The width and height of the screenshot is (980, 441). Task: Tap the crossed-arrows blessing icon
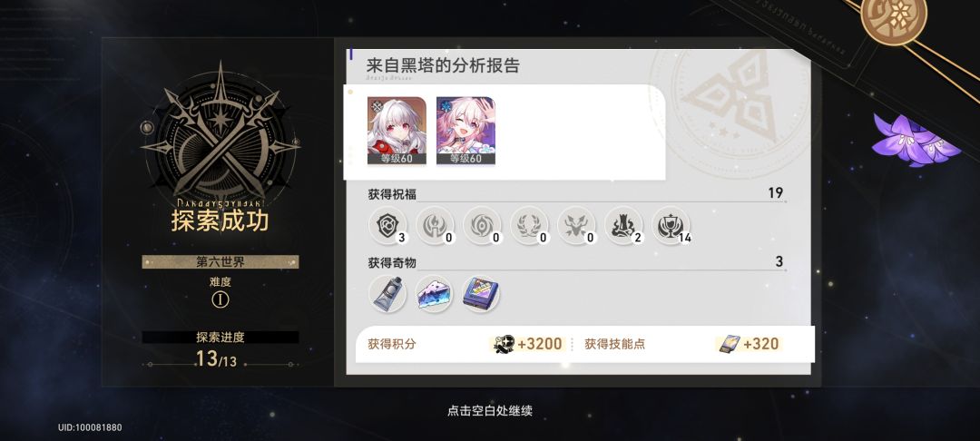[x=576, y=226]
